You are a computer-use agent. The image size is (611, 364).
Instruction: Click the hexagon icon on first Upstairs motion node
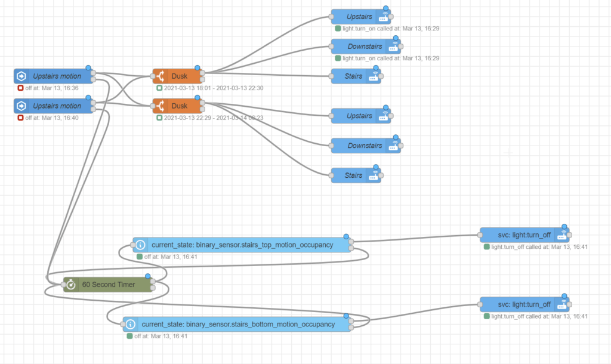coord(22,76)
